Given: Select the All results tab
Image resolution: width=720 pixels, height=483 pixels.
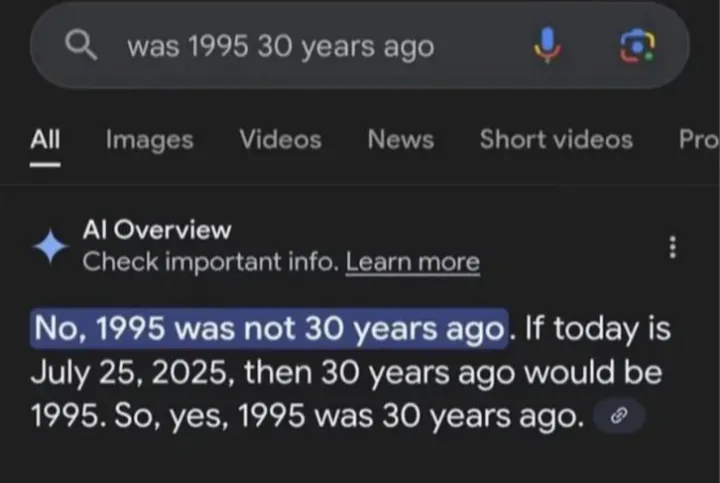Looking at the screenshot, I should click(45, 139).
